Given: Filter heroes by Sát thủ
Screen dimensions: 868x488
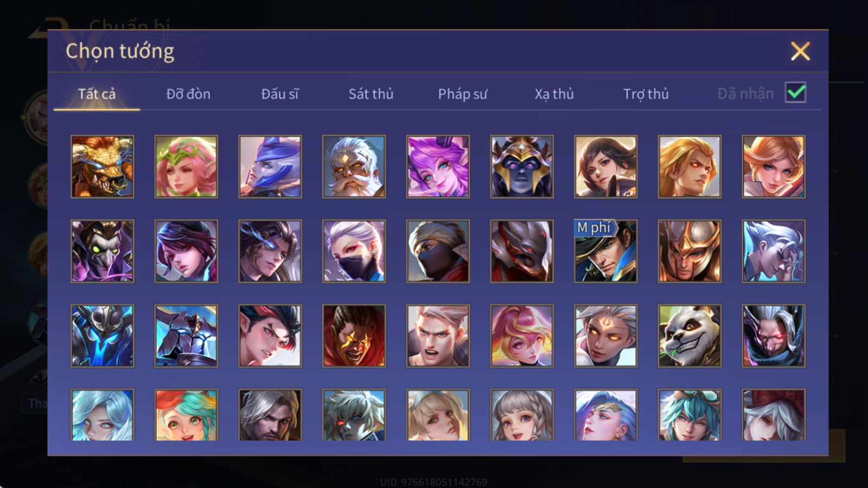Looking at the screenshot, I should (x=371, y=94).
